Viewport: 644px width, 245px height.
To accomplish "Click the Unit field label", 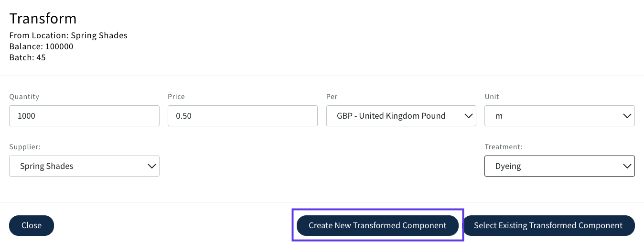I will (x=492, y=97).
